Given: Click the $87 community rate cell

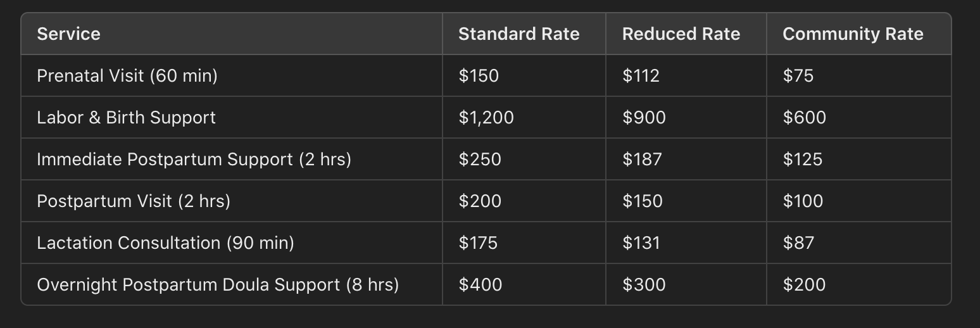Looking at the screenshot, I should [858, 243].
